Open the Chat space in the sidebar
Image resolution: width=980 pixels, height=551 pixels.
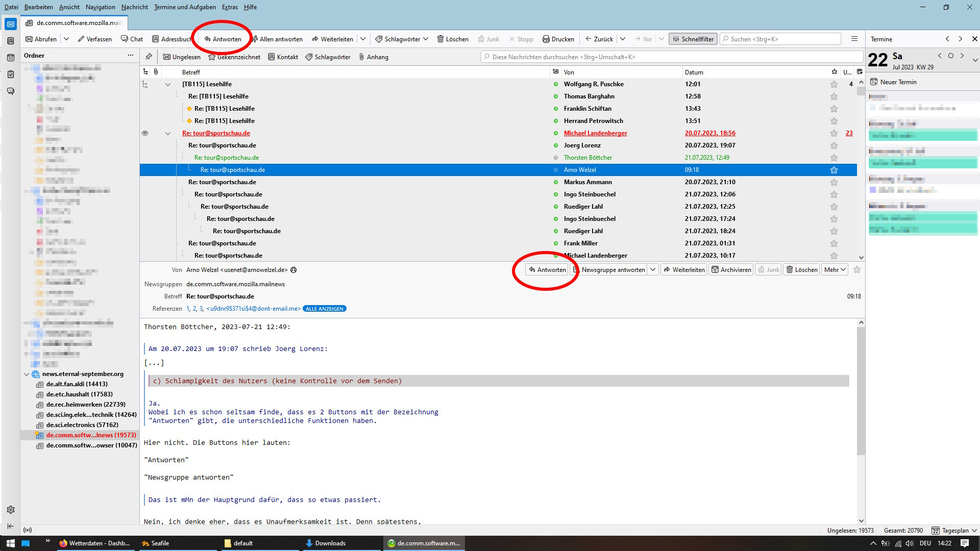[11, 91]
